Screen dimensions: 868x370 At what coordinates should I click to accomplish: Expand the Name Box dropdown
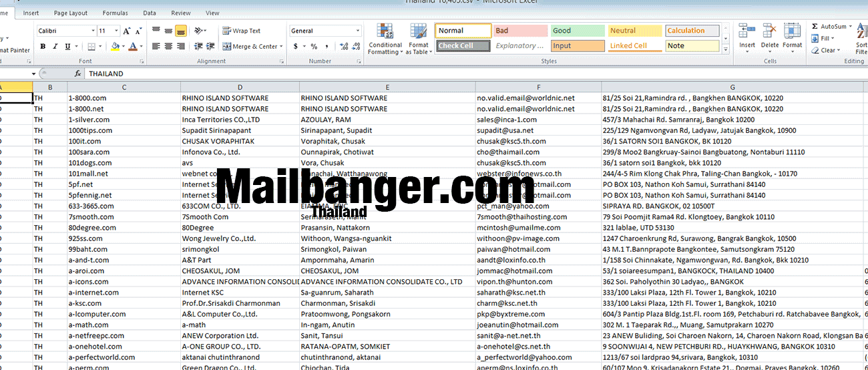(33, 73)
